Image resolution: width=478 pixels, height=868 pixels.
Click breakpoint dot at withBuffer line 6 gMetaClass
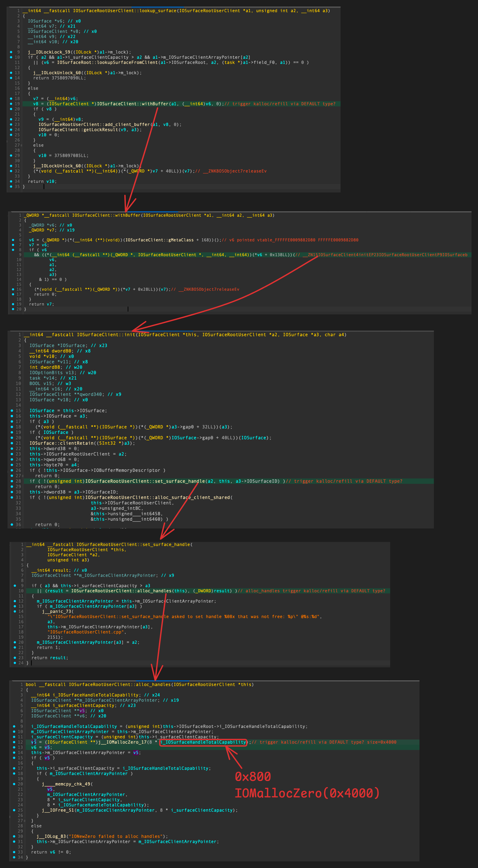click(x=13, y=240)
